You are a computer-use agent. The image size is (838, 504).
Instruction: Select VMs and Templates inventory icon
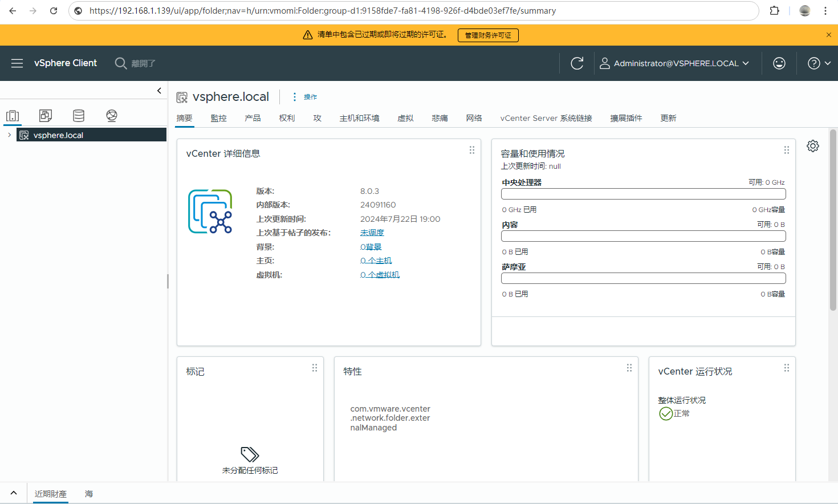[x=46, y=116]
